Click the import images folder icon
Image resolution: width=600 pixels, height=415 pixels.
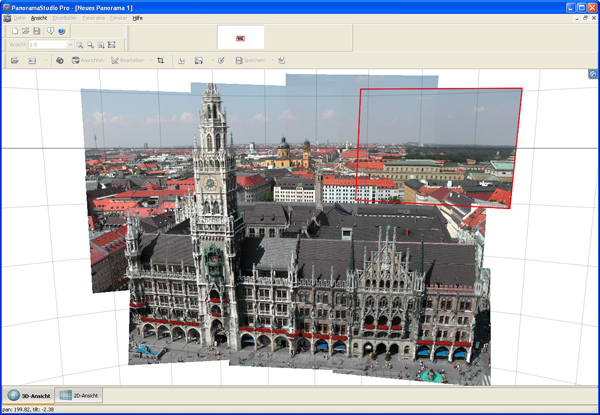point(14,61)
